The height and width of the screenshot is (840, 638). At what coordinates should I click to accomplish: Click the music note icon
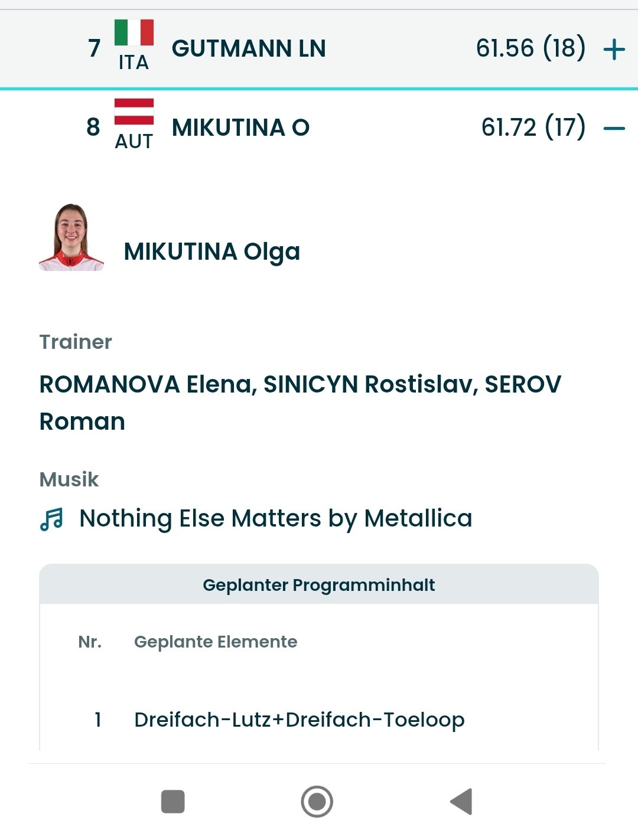coord(52,519)
